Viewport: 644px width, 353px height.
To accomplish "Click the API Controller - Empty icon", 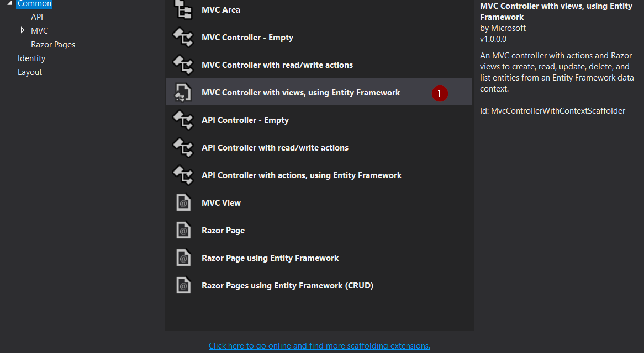I will [x=183, y=120].
